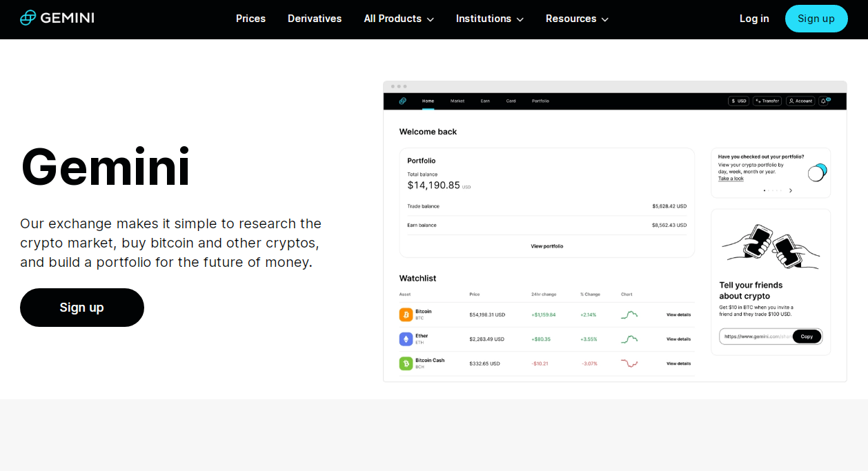Click the Transfer button in dashboard preview
868x471 pixels.
click(767, 101)
